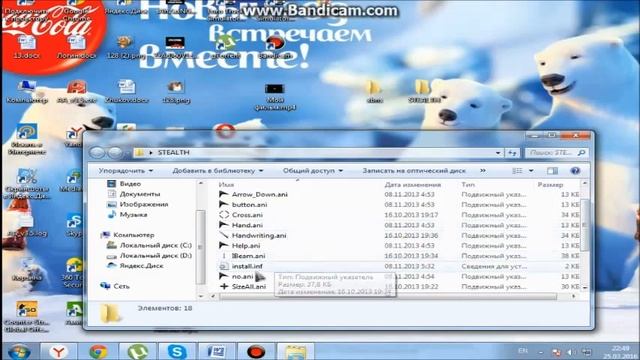Image resolution: width=640 pixels, height=360 pixels.
Task: Open Bandicam recorder taskbar icon
Action: click(256, 351)
